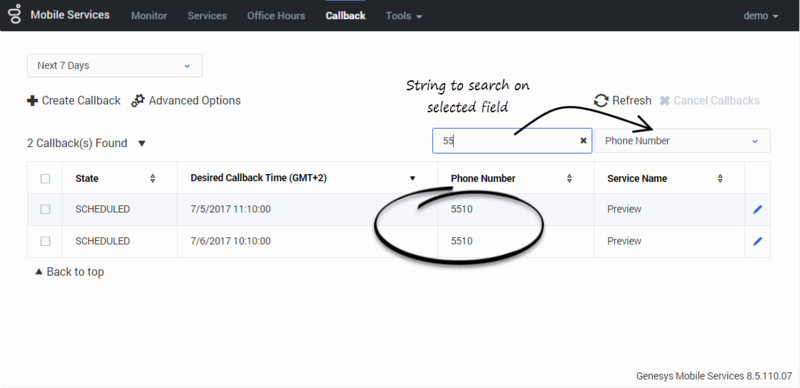The image size is (800, 388).
Task: Click the Refresh button label
Action: pos(632,101)
